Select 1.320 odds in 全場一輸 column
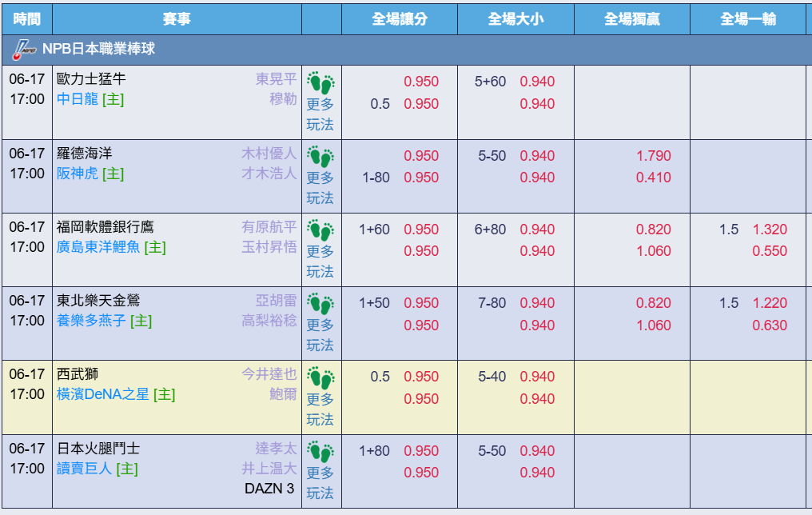 (x=770, y=229)
